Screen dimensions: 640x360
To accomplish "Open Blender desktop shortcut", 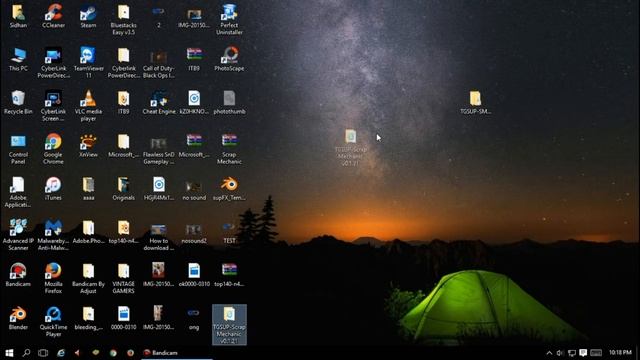I will [18, 318].
